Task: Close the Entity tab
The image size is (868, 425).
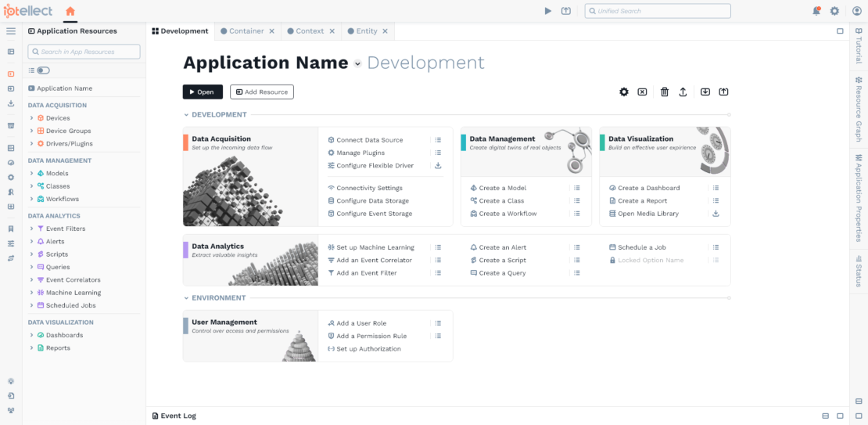Action: 386,31
